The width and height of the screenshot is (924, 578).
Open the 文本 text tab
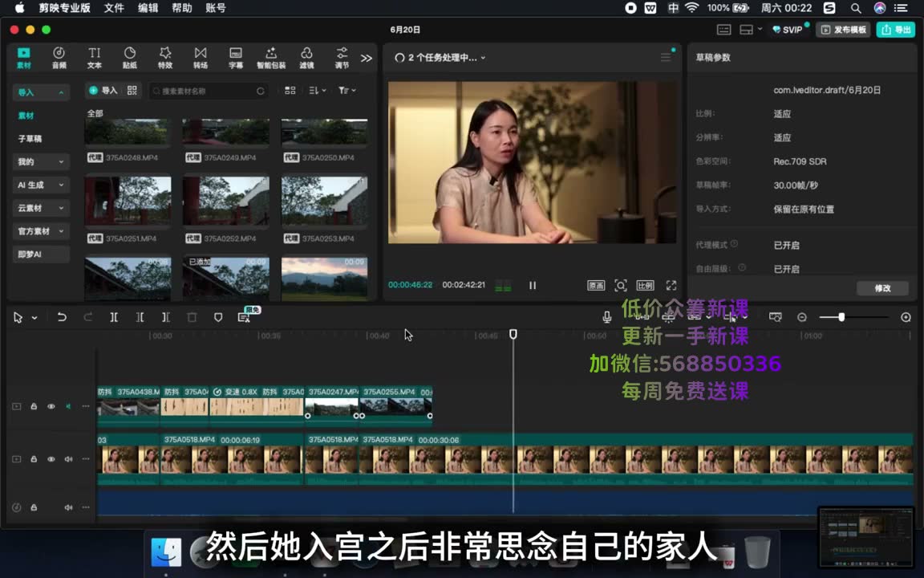[x=95, y=58]
